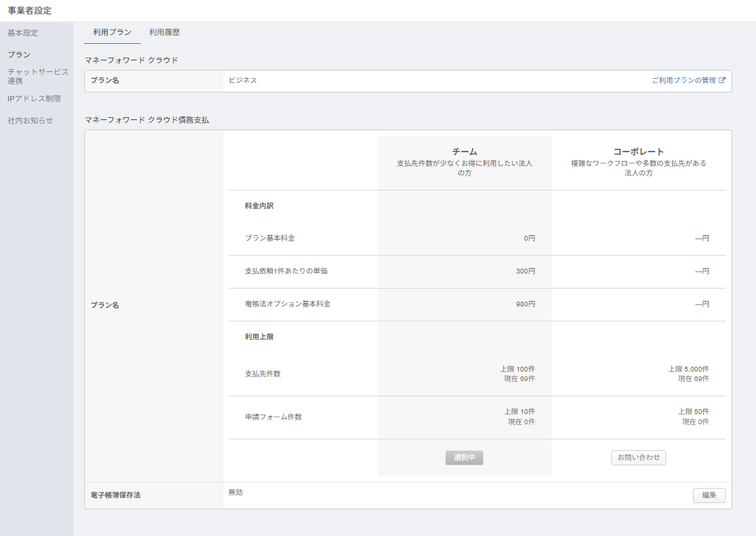The height and width of the screenshot is (536, 756).
Task: Click the 利用上限 section heading
Action: pyautogui.click(x=259, y=337)
